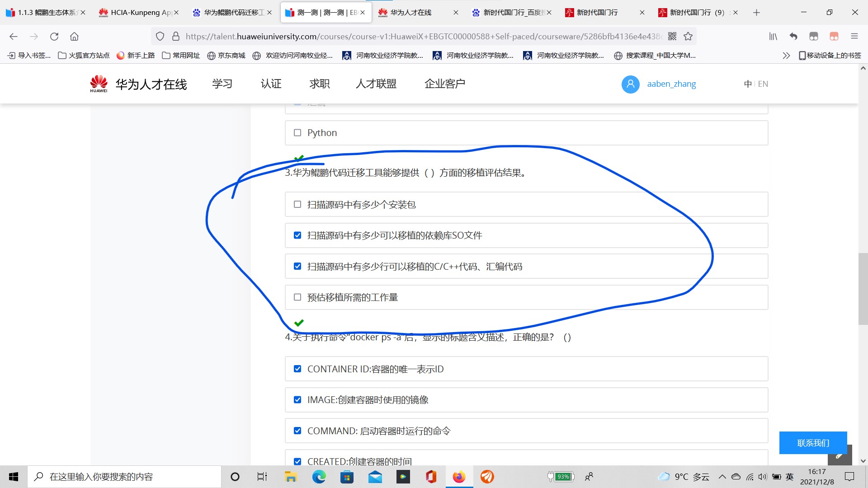Open File Explorer from taskbar
Image resolution: width=868 pixels, height=488 pixels.
(290, 477)
